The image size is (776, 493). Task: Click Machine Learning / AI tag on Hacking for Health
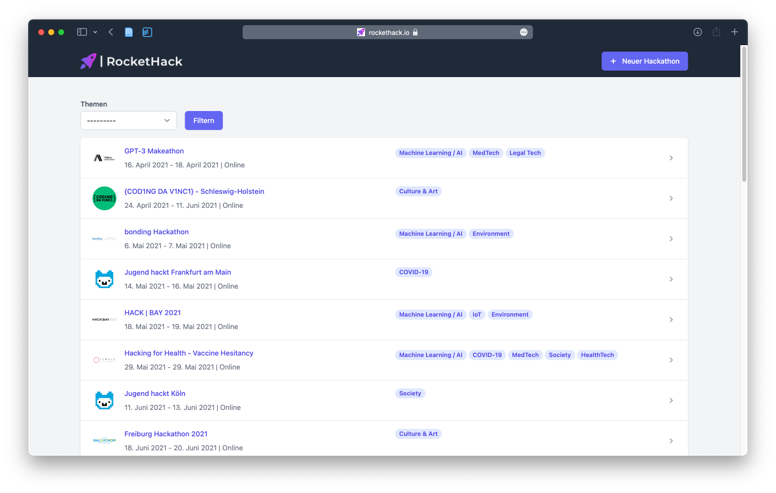pyautogui.click(x=431, y=355)
